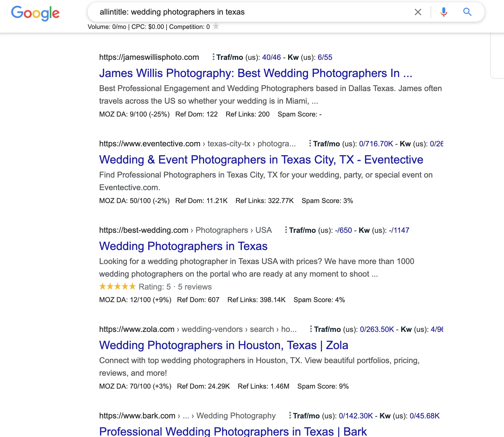The height and width of the screenshot is (437, 504).
Task: Open three-dot menu for best-wedding.com result
Action: (286, 230)
